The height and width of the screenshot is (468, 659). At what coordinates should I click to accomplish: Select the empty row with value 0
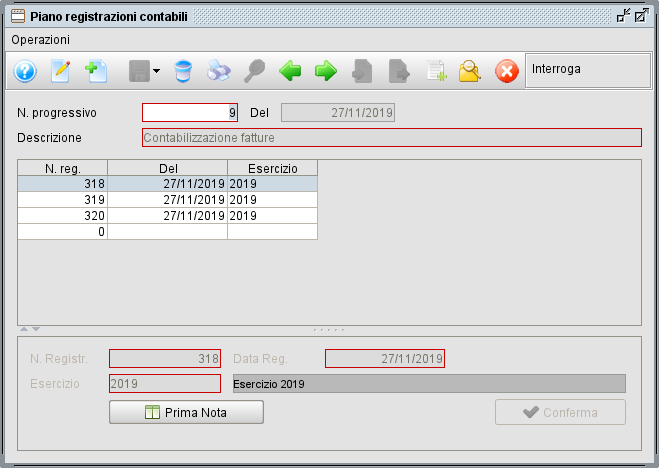tap(167, 231)
